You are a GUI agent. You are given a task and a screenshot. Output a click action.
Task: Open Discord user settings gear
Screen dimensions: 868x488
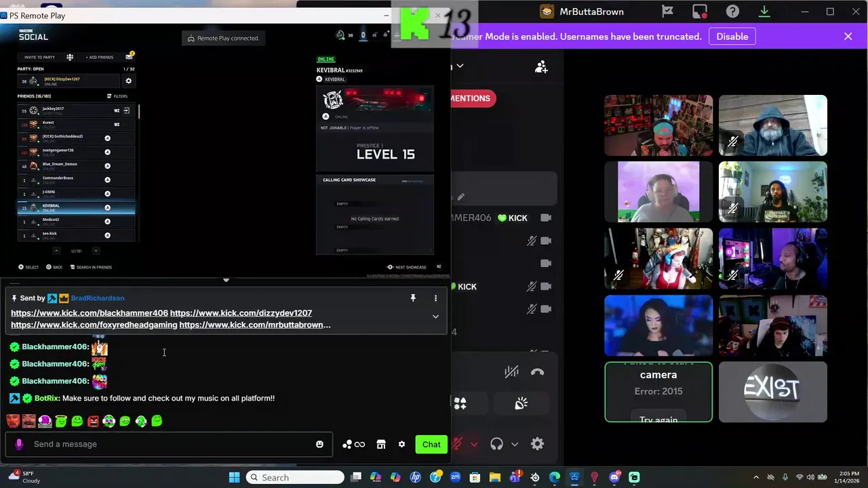click(537, 444)
